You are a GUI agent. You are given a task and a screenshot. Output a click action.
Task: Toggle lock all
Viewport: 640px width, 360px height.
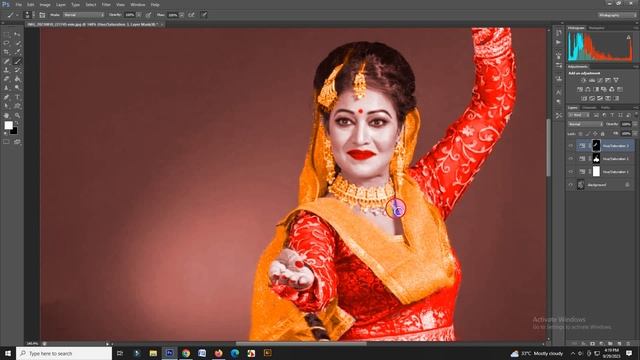coord(603,134)
